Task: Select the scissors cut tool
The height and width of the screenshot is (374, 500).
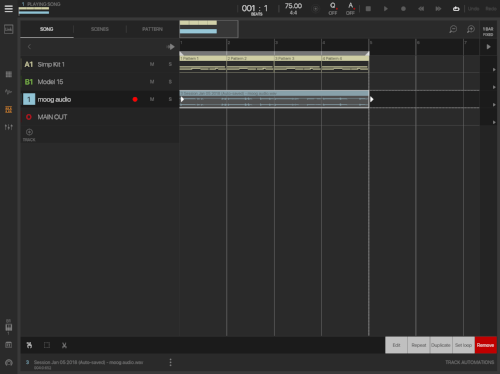Action: 64,345
